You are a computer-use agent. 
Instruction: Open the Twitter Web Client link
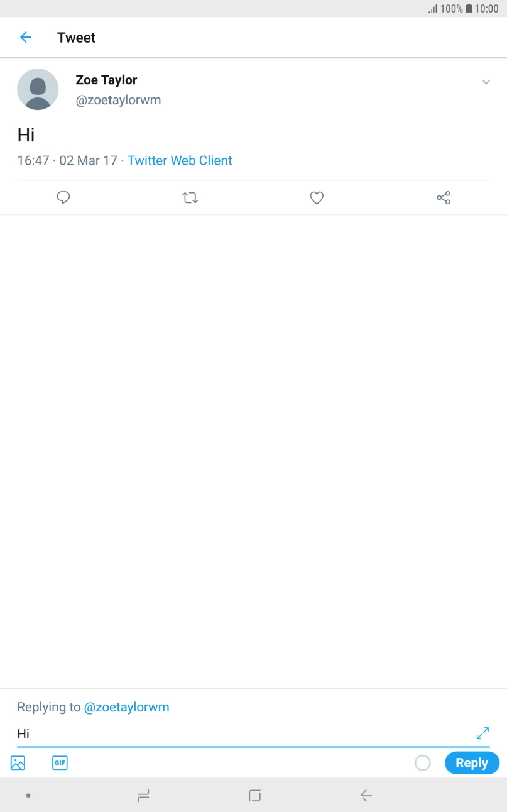179,160
